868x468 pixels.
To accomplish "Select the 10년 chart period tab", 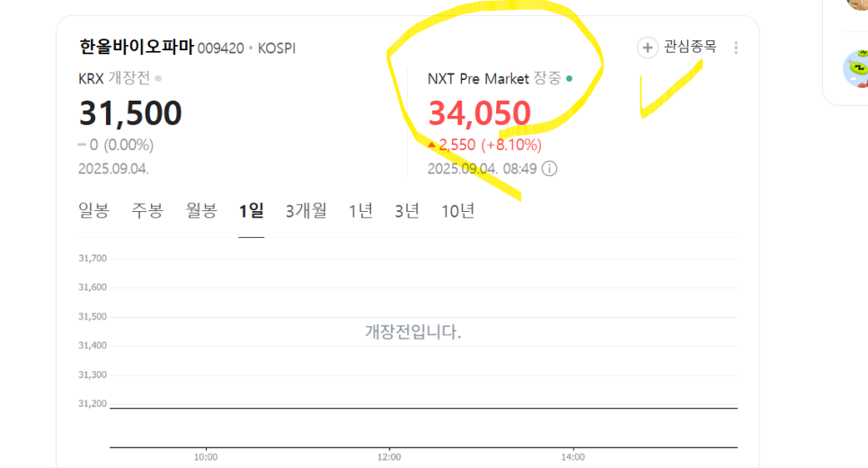I will tap(457, 211).
